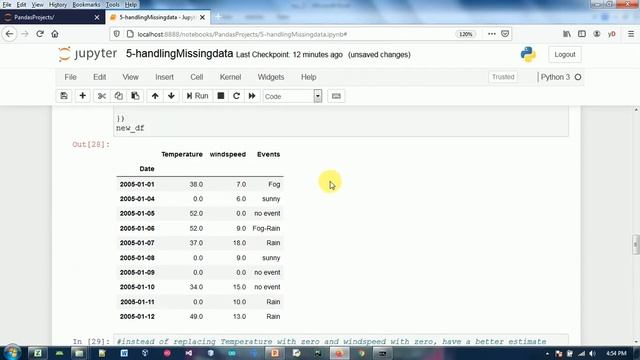
Task: Move selected cell down arrow
Action: [x=171, y=96]
